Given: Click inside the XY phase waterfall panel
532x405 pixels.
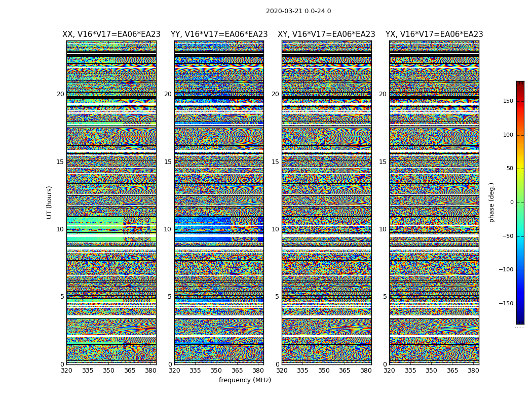Looking at the screenshot, I should tap(327, 202).
